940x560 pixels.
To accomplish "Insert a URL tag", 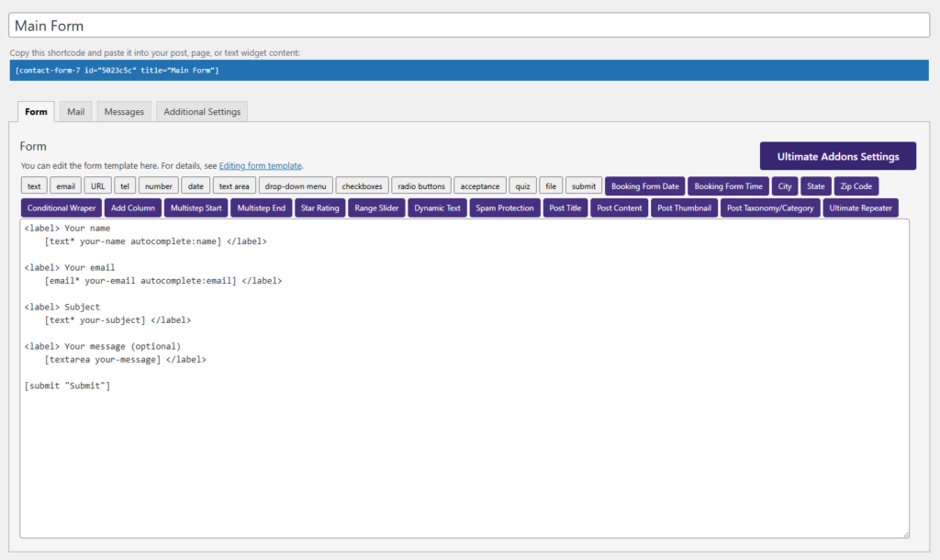I will pos(97,185).
